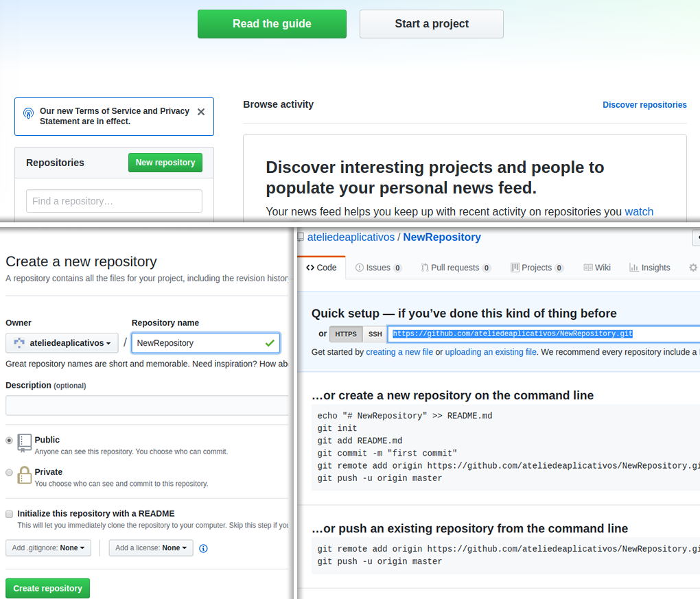Open the Add .gitignore dropdown
The height and width of the screenshot is (599, 700).
[x=47, y=548]
